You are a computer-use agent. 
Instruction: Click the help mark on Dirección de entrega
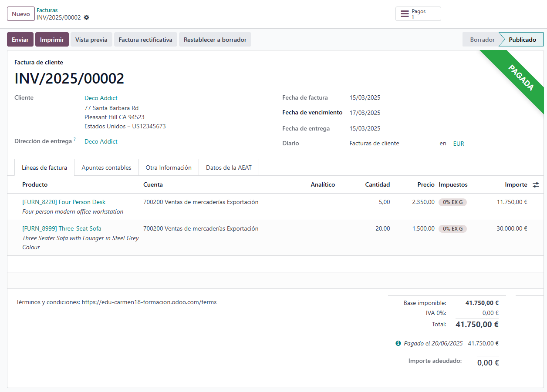[74, 139]
